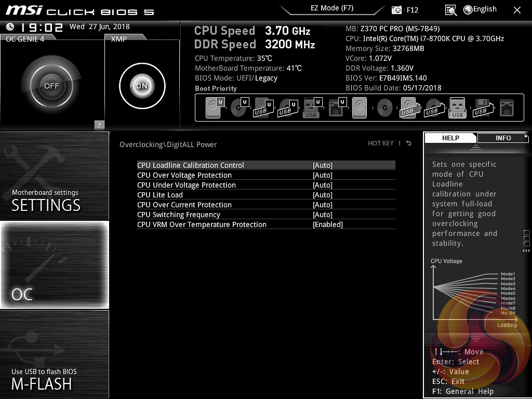Screen dimensions: 532x399
Task: Toggle the OC Genie 4 OFF knob
Action: (x=51, y=86)
